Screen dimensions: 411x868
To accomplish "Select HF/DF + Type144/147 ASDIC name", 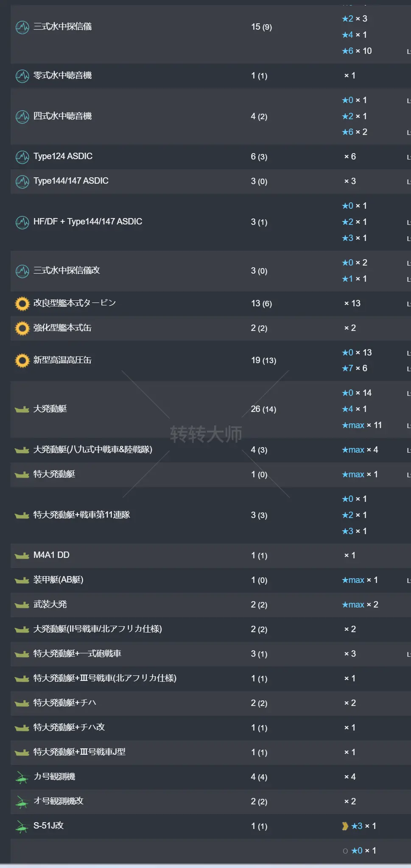I will click(88, 221).
